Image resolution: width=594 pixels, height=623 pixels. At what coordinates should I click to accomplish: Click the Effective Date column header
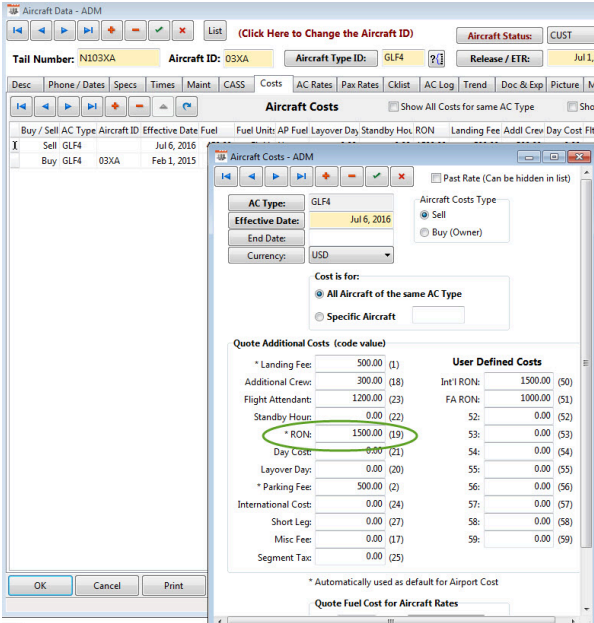170,131
